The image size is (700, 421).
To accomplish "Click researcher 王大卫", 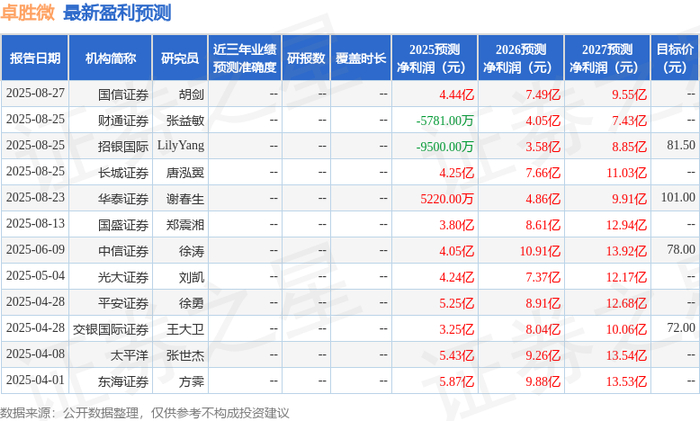I will pyautogui.click(x=185, y=329).
